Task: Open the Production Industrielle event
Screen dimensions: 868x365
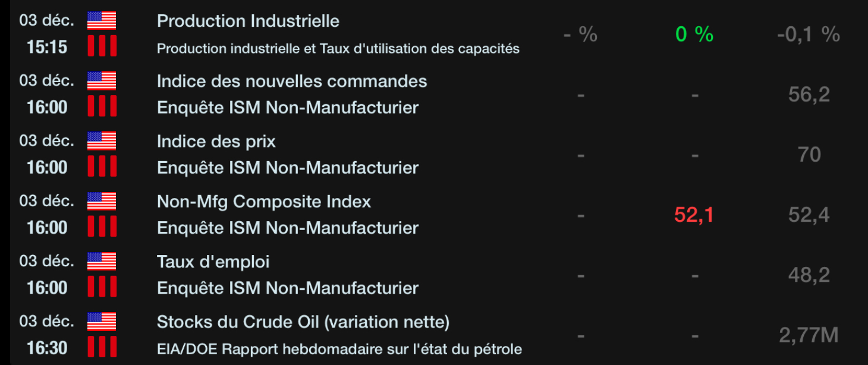Action: coord(248,21)
